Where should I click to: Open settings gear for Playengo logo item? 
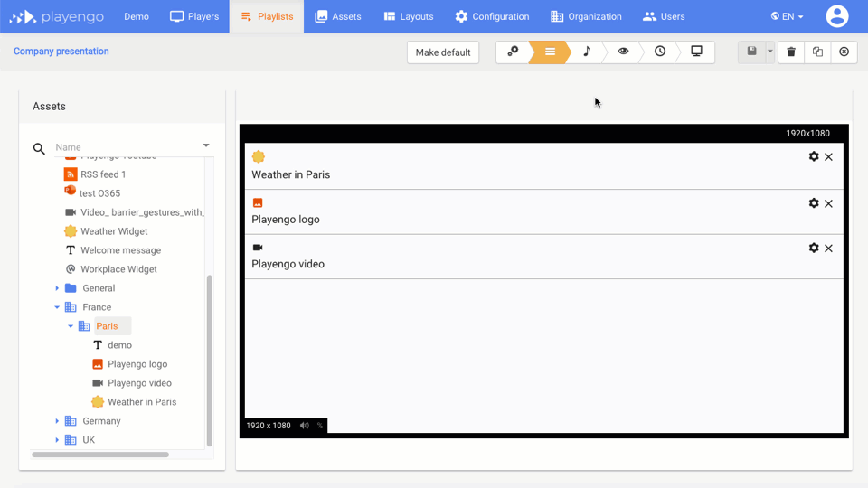click(x=814, y=203)
